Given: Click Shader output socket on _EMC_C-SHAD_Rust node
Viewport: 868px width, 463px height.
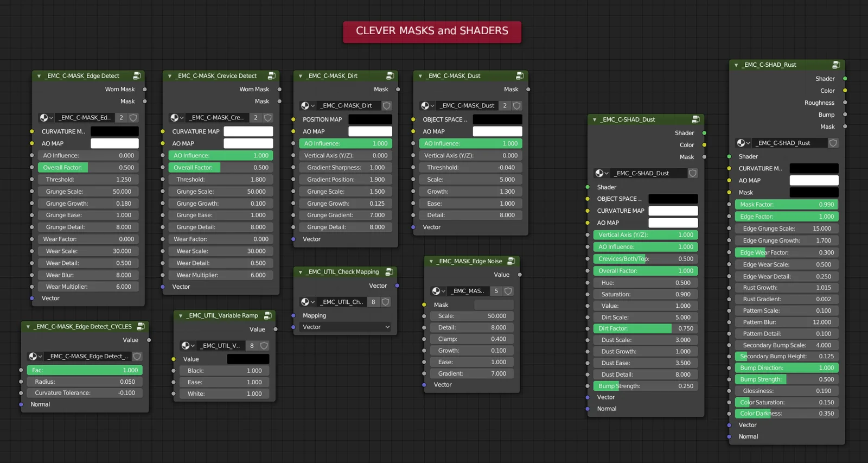Looking at the screenshot, I should point(845,79).
